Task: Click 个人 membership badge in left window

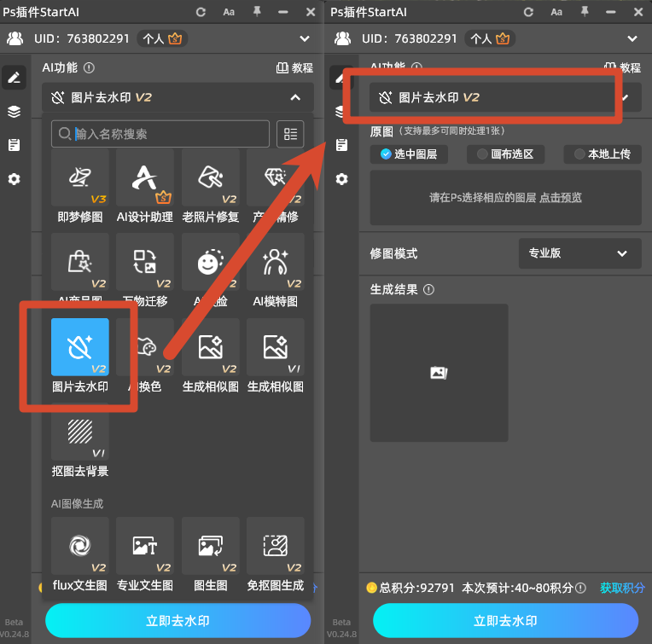Action: [162, 38]
